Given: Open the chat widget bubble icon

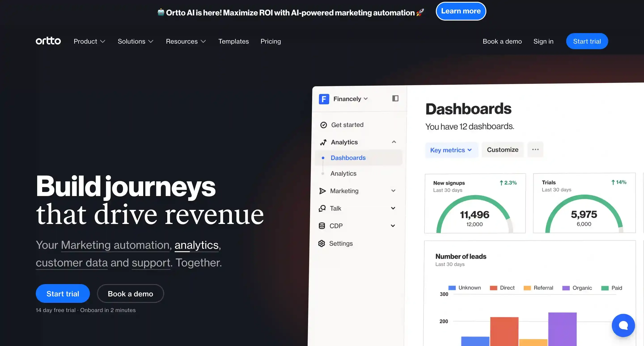Looking at the screenshot, I should pos(623,325).
